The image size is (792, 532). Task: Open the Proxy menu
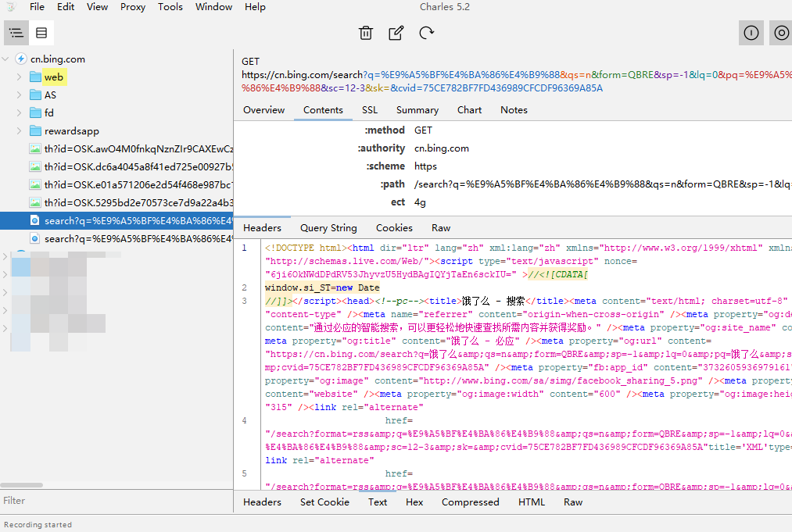133,6
